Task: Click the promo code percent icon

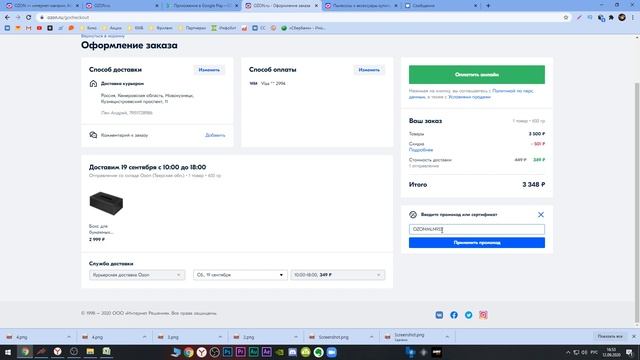Action: pos(413,215)
